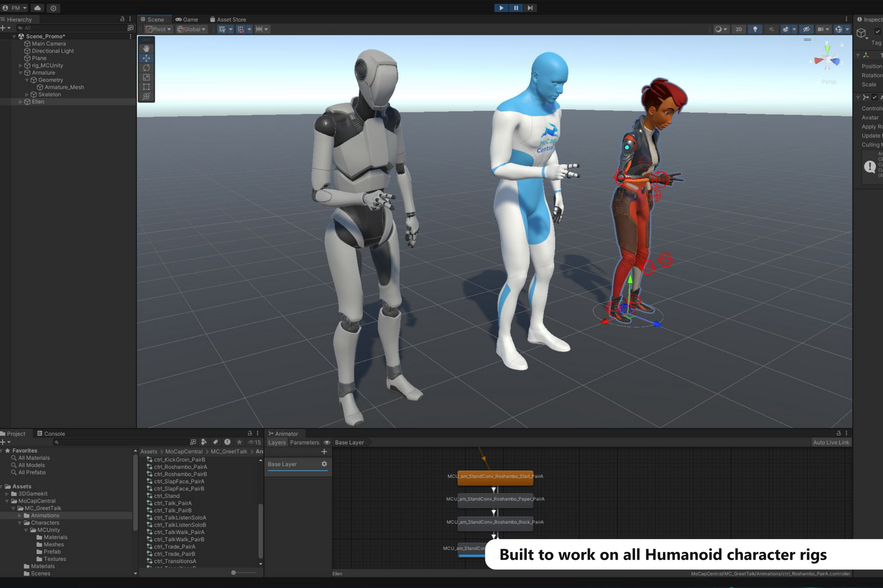Click the grid snapping icon in Scene toolbar
This screenshot has height=588, width=883.
click(242, 29)
